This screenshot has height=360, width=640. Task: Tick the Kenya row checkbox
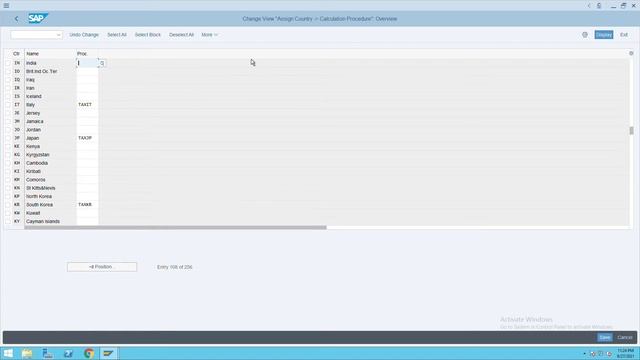click(8, 147)
